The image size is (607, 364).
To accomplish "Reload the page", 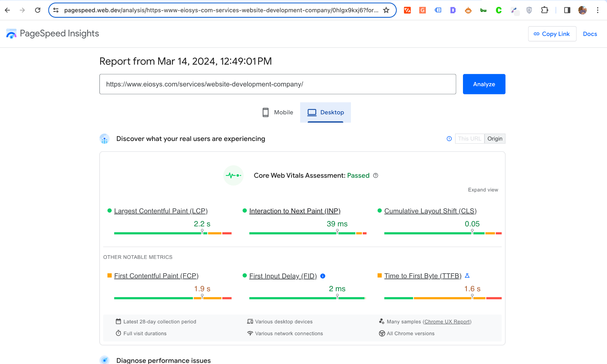I will point(38,10).
